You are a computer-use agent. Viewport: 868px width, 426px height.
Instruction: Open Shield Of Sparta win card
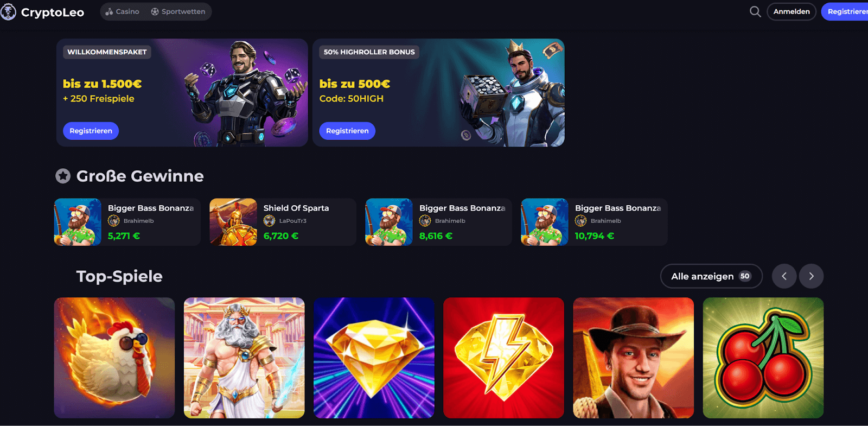pos(283,222)
